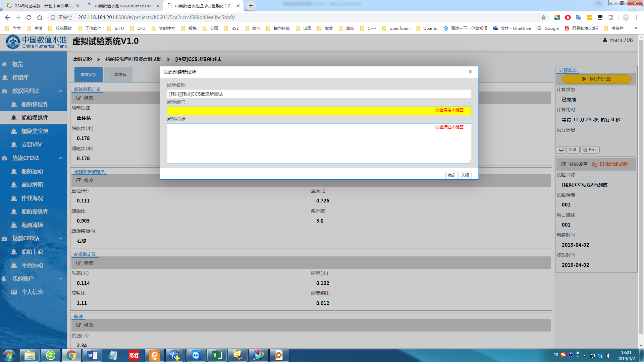The height and width of the screenshot is (362, 644).
Task: Click the monitor icon beside XML button
Action: point(561,150)
